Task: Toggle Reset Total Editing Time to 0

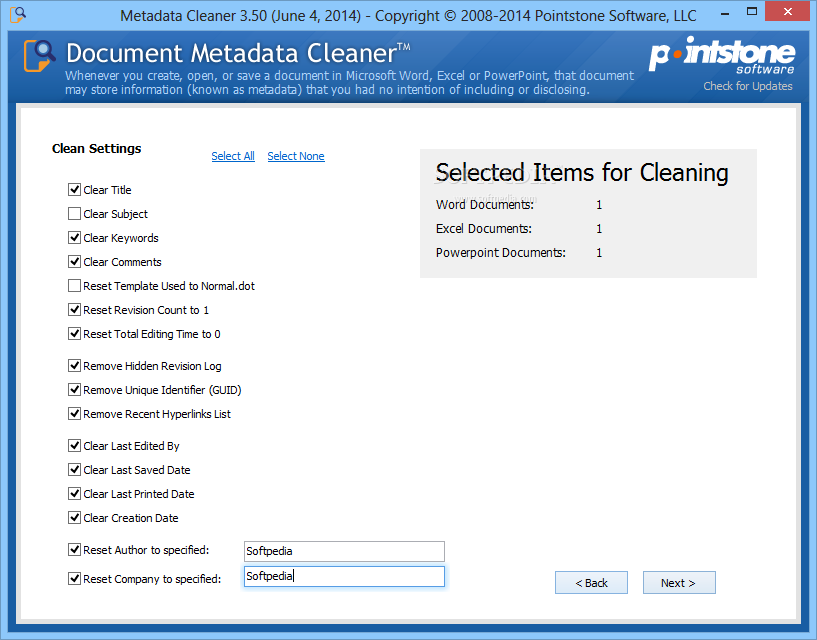Action: (x=75, y=334)
